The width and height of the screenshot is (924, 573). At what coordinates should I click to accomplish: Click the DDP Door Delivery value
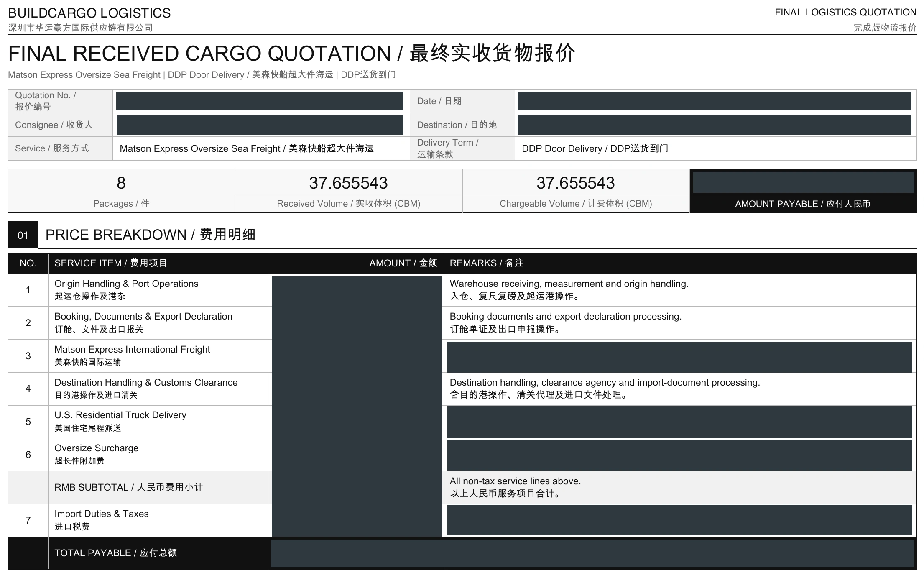click(x=595, y=148)
